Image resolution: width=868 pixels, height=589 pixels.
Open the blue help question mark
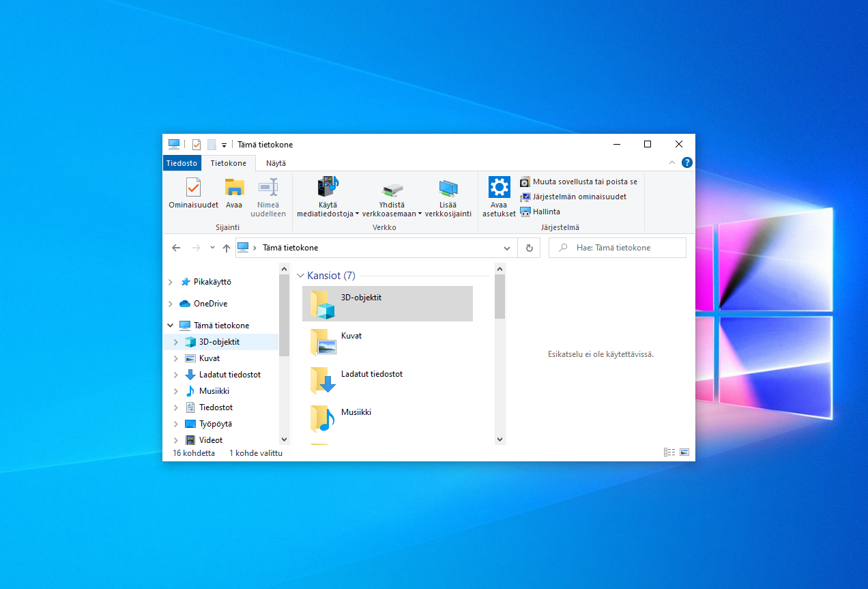coord(686,162)
